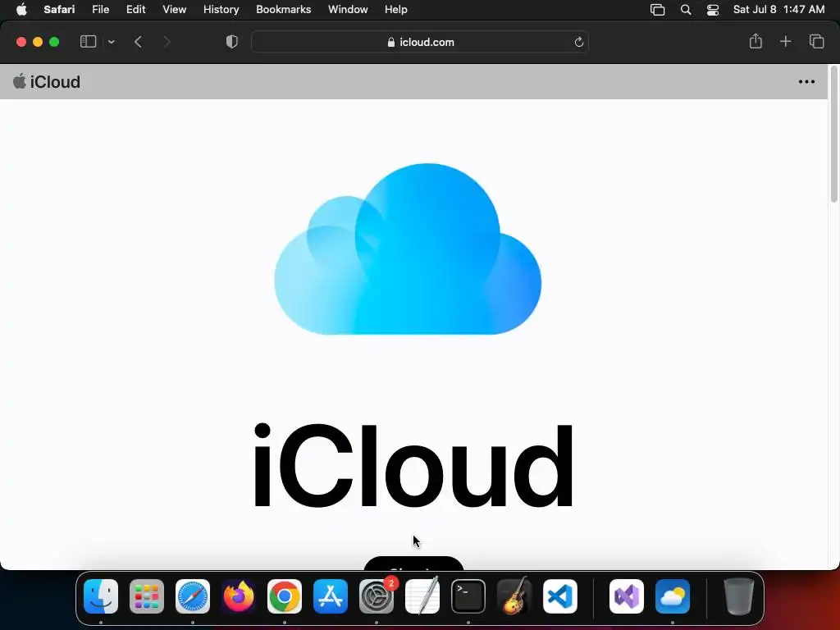The width and height of the screenshot is (840, 630).
Task: Add a new tab with the plus icon
Action: (785, 41)
